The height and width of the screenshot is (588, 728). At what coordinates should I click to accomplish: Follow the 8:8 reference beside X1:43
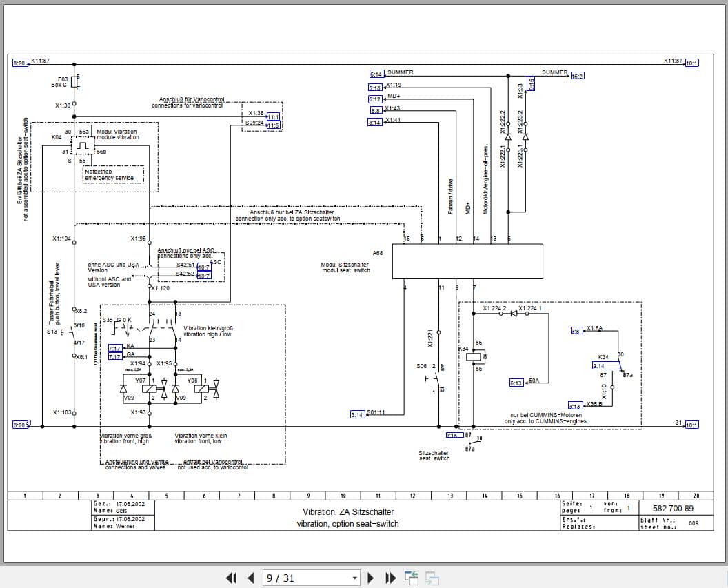[x=376, y=110]
